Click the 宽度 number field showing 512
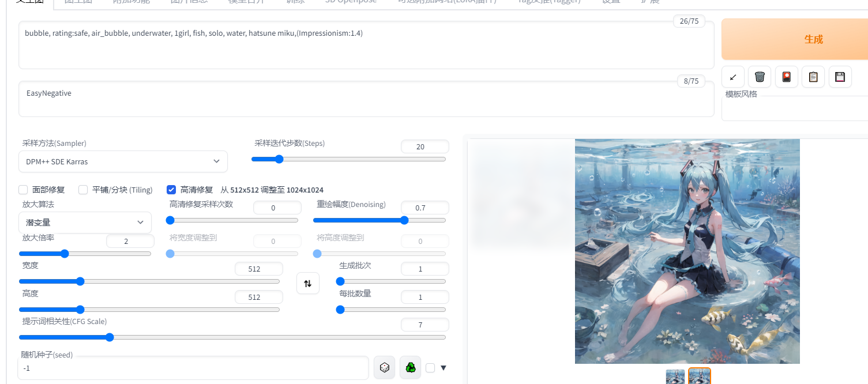This screenshot has height=384, width=868. tap(259, 269)
